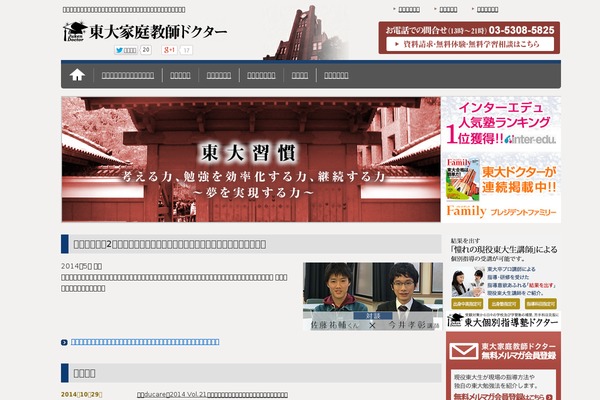The width and height of the screenshot is (600, 400).
Task: Open the fourth navigation menu item
Action: click(261, 75)
